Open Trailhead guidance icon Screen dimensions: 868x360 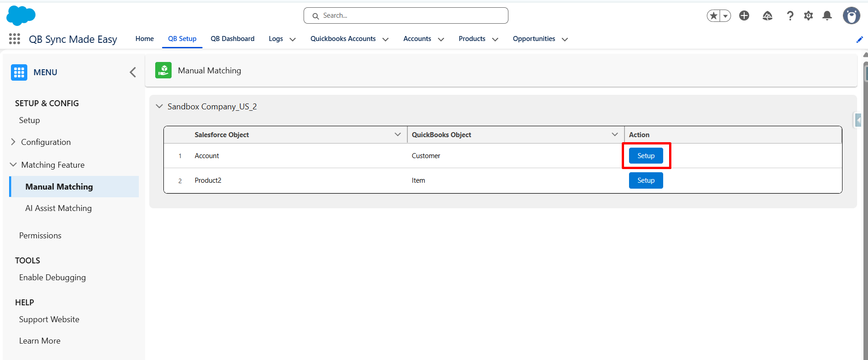767,16
